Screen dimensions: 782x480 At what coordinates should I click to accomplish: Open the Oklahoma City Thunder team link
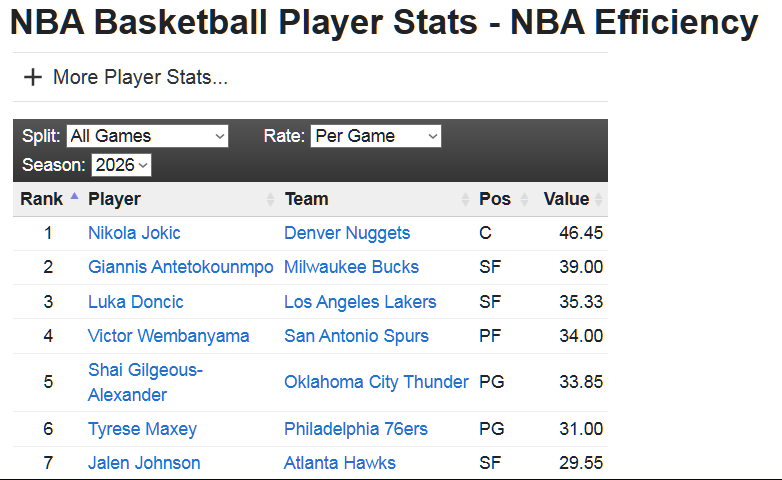[377, 382]
